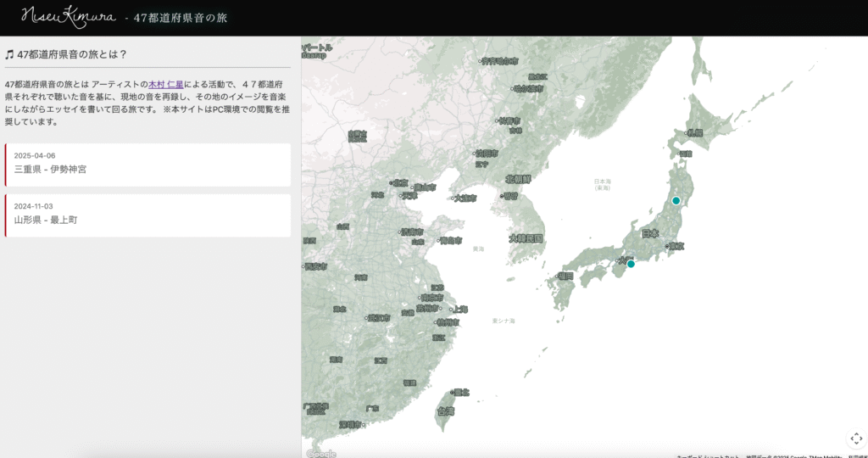
Task: Click the 上海 city label on the map
Action: [460, 310]
